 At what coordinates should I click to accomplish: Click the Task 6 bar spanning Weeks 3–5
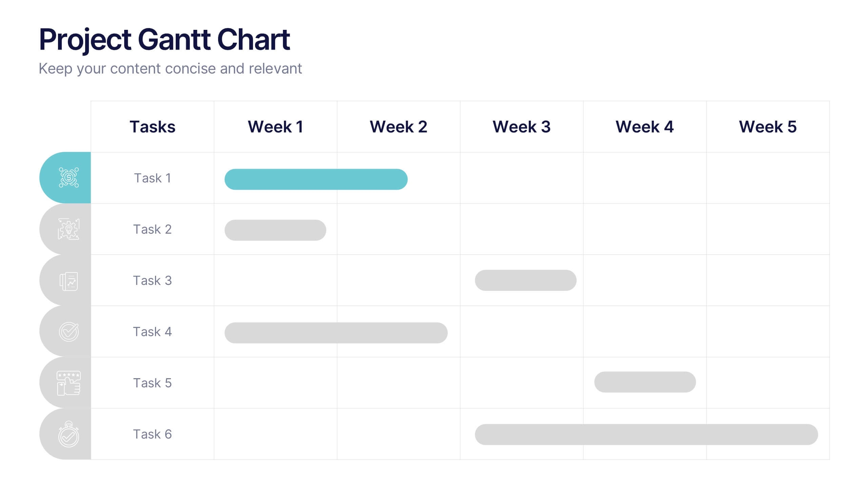point(646,434)
